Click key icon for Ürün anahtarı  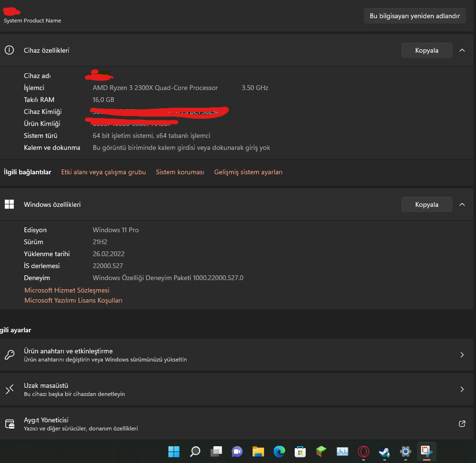click(x=10, y=354)
